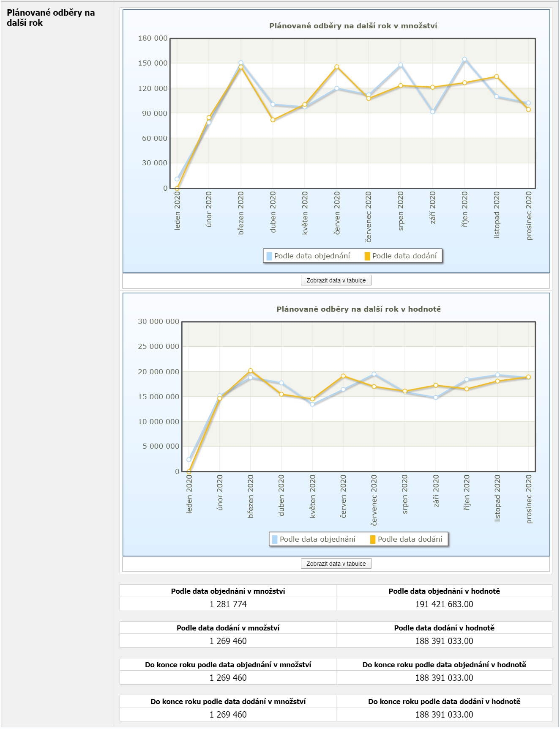Select blue červenec 2020 point in value chart
This screenshot has width=560, height=729.
click(x=374, y=374)
